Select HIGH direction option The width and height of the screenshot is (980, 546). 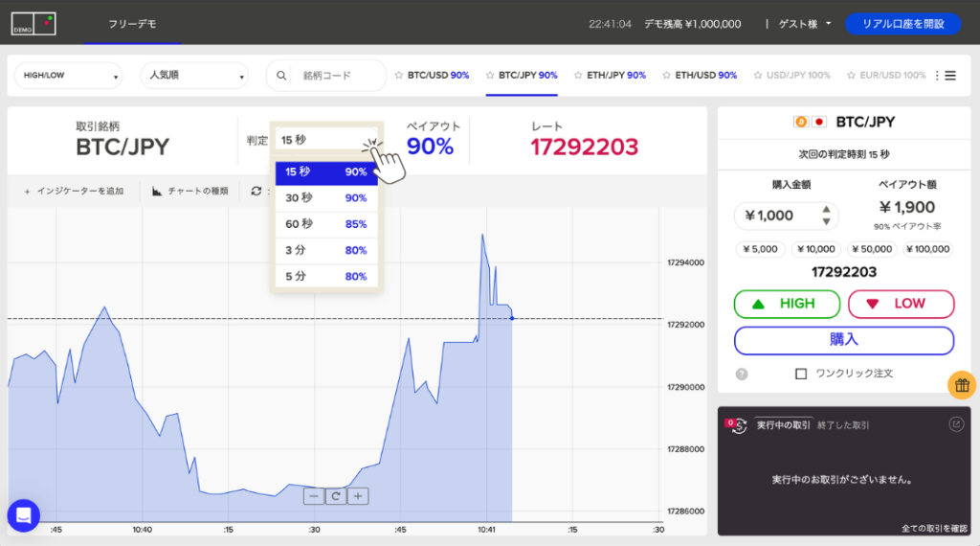(787, 304)
